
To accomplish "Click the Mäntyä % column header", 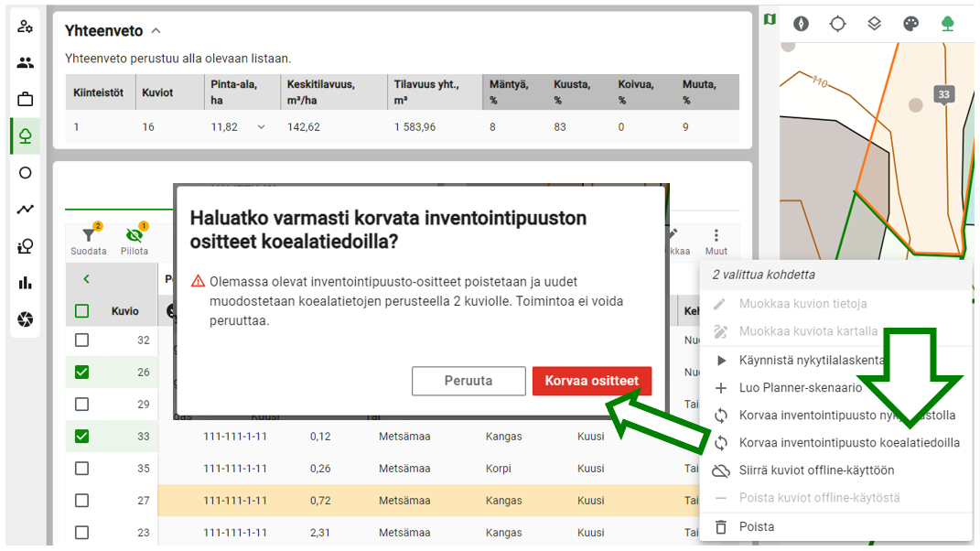I will coord(509,92).
